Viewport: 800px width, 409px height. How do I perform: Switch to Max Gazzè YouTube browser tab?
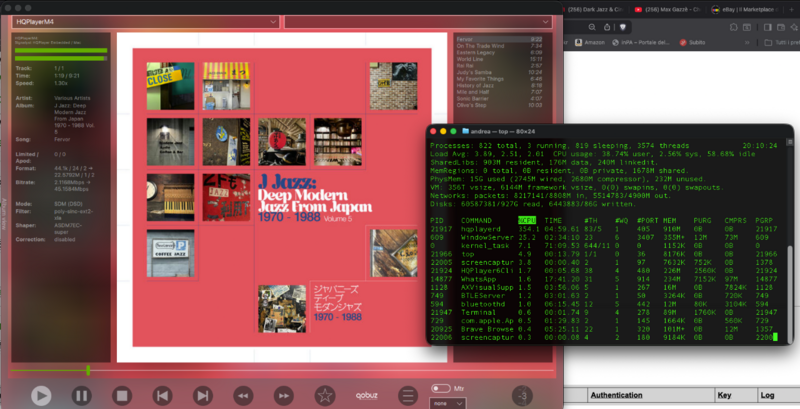point(669,9)
